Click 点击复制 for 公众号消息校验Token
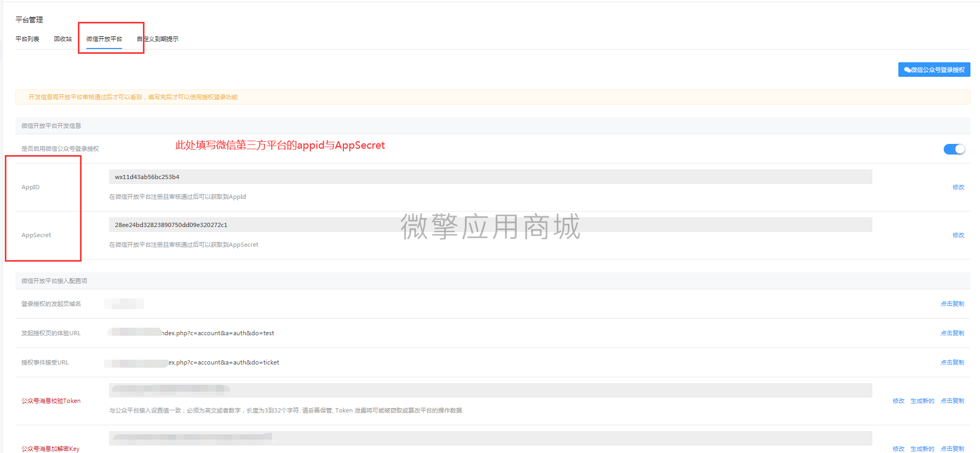 (x=952, y=401)
